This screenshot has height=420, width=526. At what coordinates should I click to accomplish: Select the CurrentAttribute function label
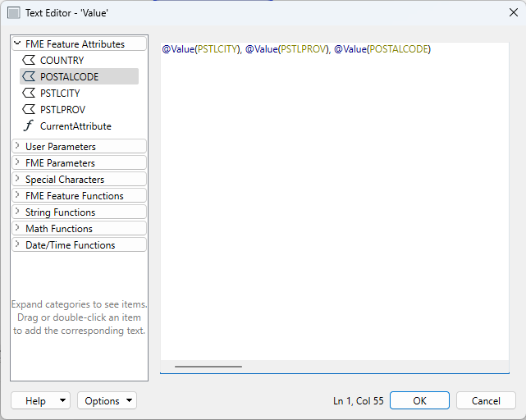click(x=75, y=126)
